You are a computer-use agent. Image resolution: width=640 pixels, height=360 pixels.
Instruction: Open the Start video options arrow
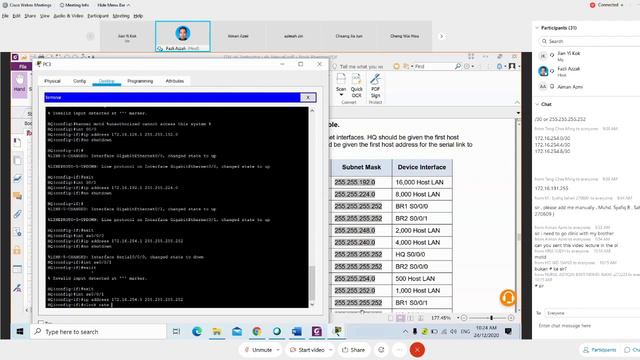pos(330,350)
